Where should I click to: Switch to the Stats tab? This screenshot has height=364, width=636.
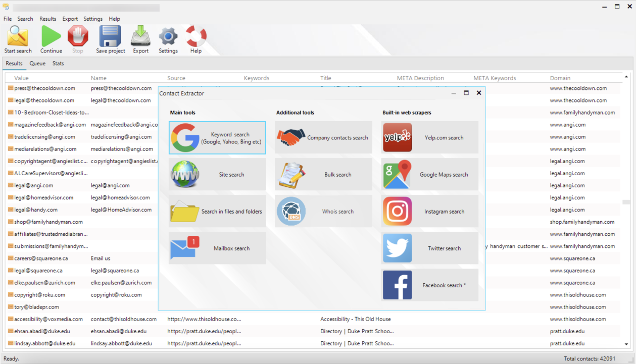pyautogui.click(x=58, y=64)
